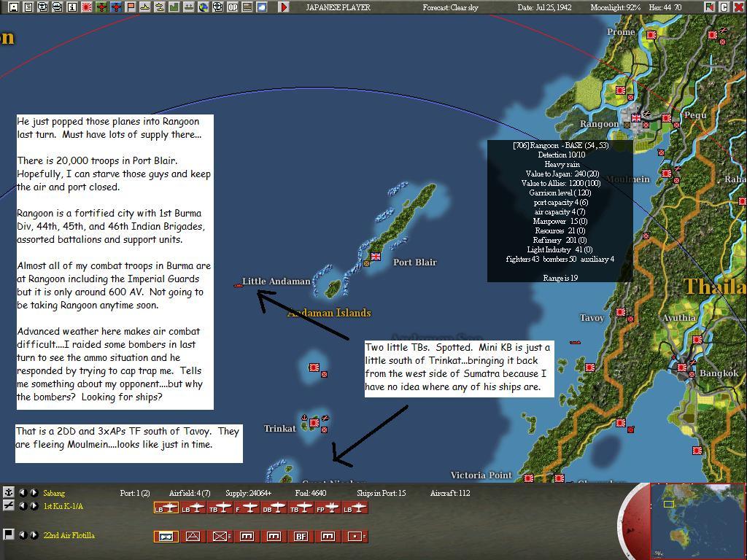Next ground unit arrow by 22nd Air Flotilla

pyautogui.click(x=34, y=534)
